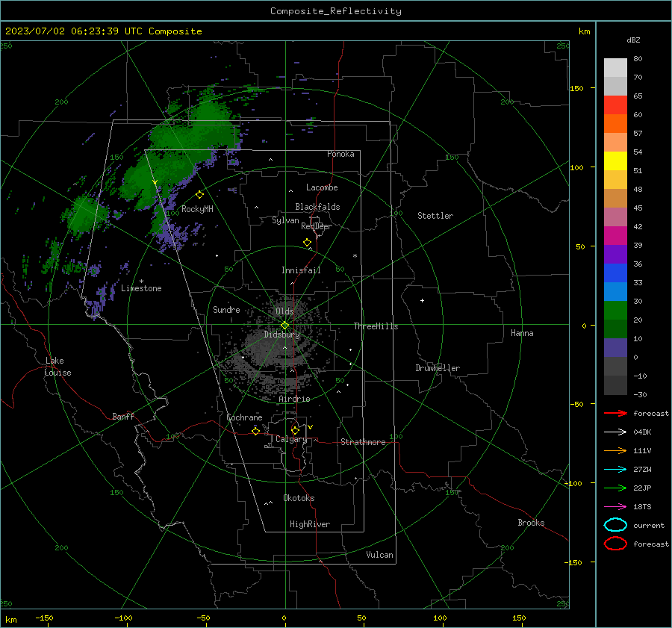Viewport: 672px width, 628px height.
Task: Click the Okotoks label
Action: click(299, 498)
